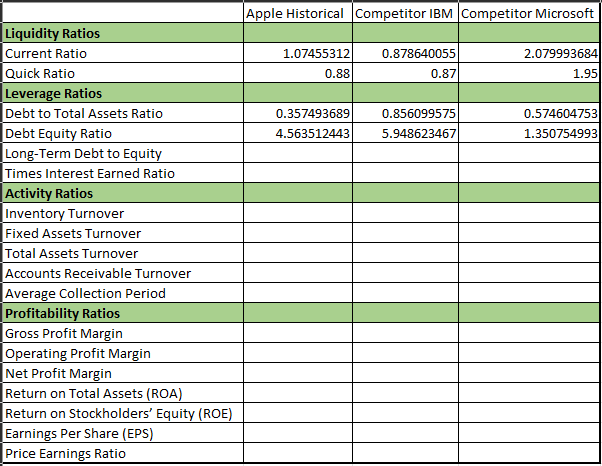Click the Activity Ratios section label
Screen dimensions: 602x466
point(49,193)
